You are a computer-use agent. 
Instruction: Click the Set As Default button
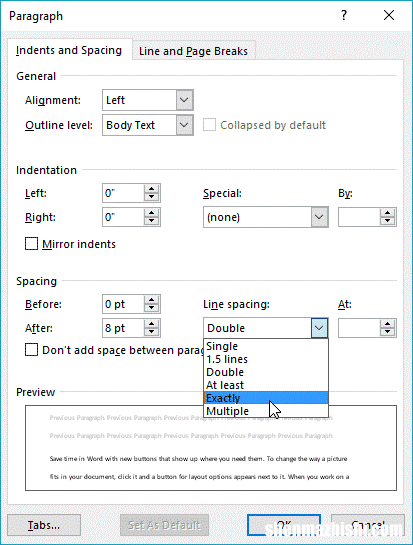164,525
